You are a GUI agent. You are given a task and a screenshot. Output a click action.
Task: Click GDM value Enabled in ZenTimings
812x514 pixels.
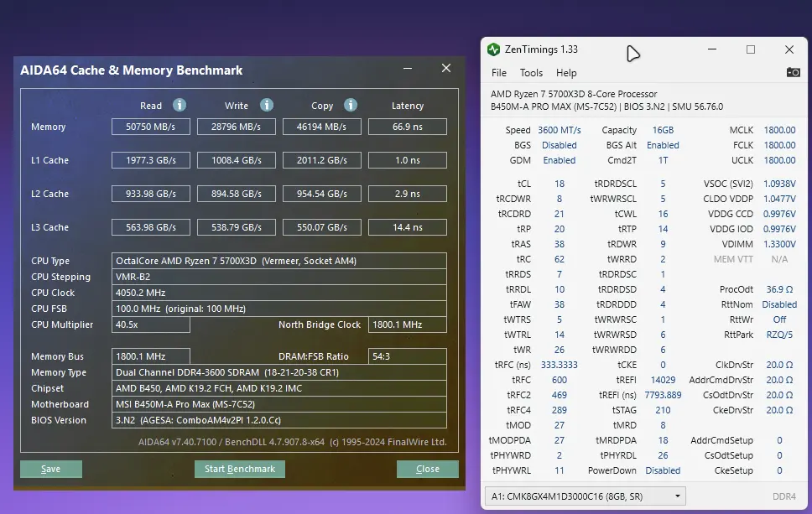560,160
